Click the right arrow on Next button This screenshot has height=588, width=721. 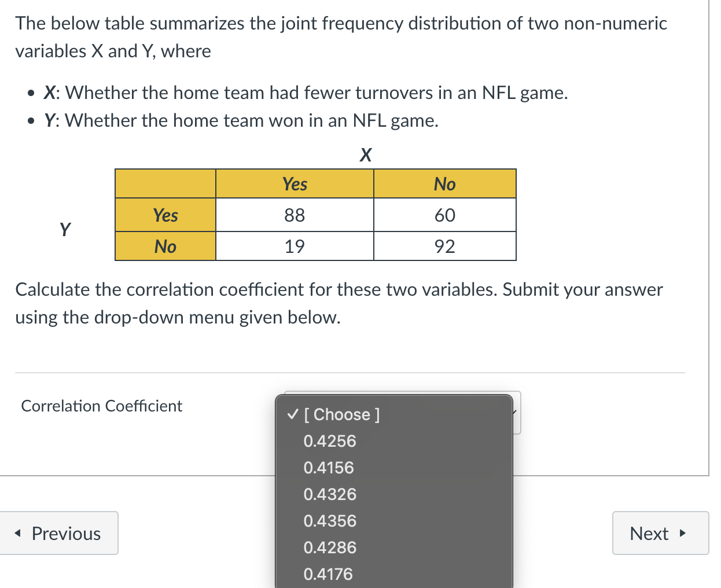[682, 533]
